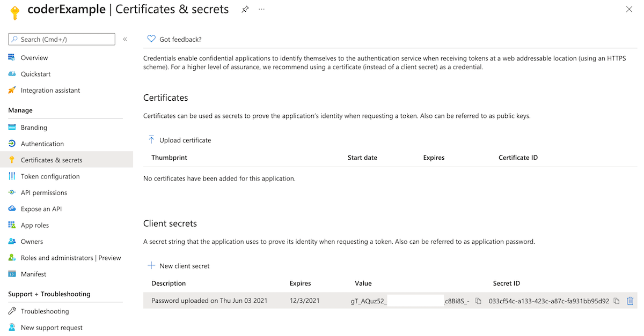Image resolution: width=644 pixels, height=336 pixels.
Task: Collapse the sidebar with the double chevron
Action: (x=125, y=39)
